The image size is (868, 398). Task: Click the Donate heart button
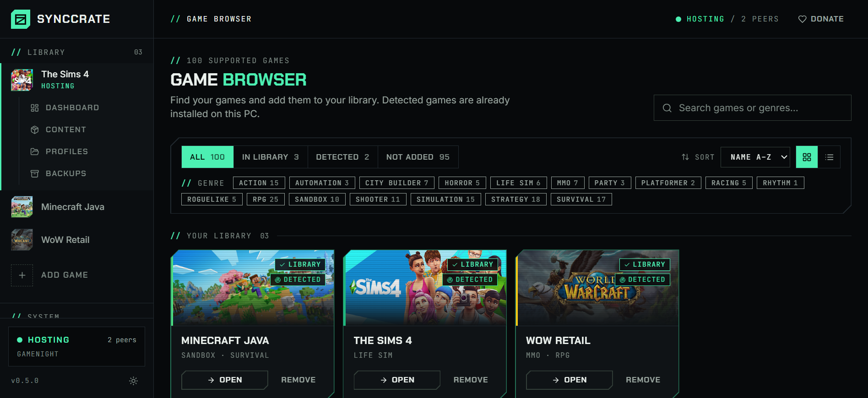click(x=821, y=19)
